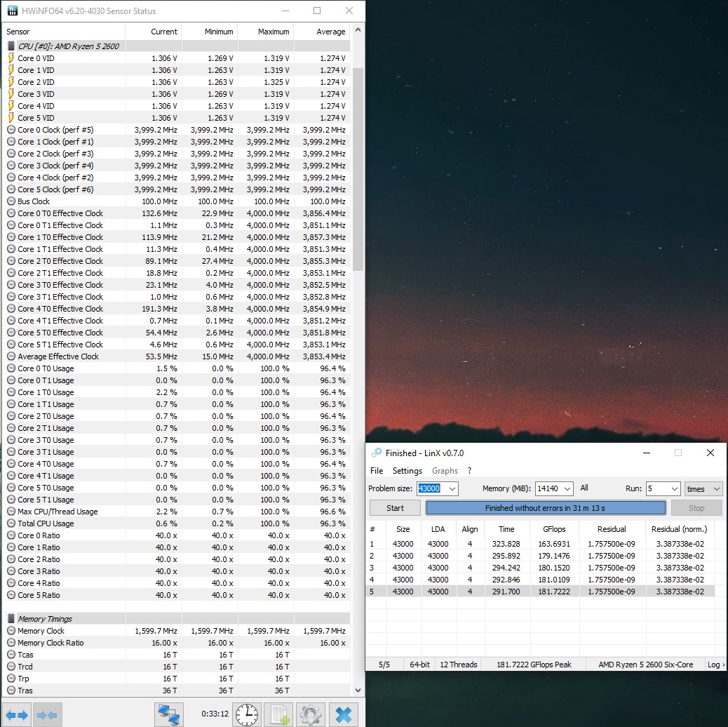Minimize the LinX window
Screen dimensions: 728x727
pyautogui.click(x=646, y=453)
